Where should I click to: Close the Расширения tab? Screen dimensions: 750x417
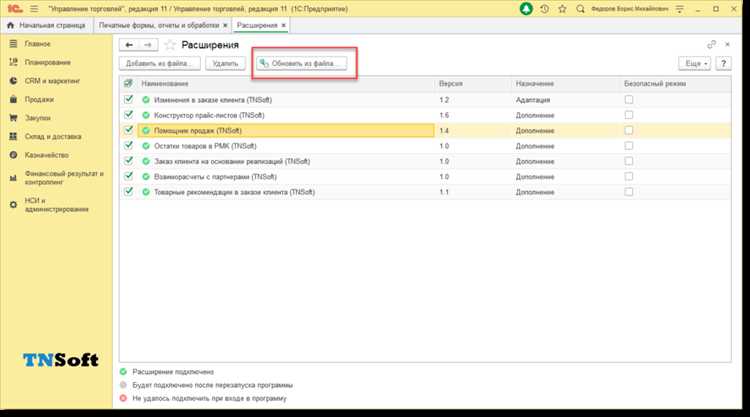(283, 25)
